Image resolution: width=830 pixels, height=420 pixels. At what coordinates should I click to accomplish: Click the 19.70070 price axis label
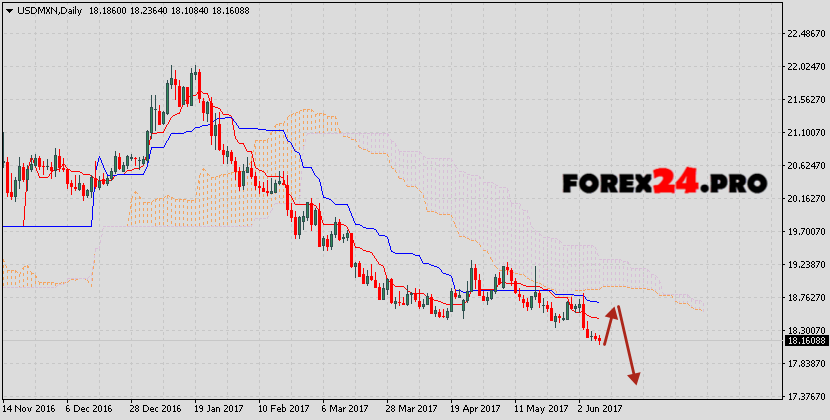pos(805,231)
